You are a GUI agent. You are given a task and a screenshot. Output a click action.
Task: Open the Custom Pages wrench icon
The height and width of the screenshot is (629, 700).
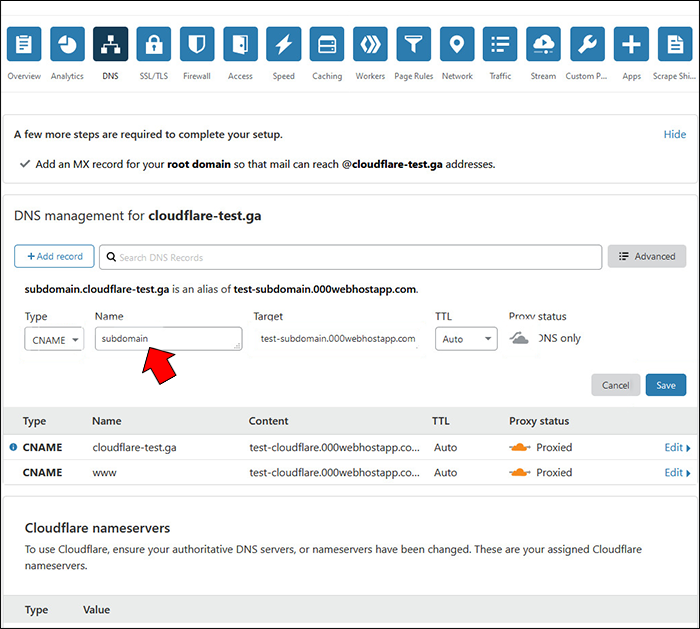[588, 44]
